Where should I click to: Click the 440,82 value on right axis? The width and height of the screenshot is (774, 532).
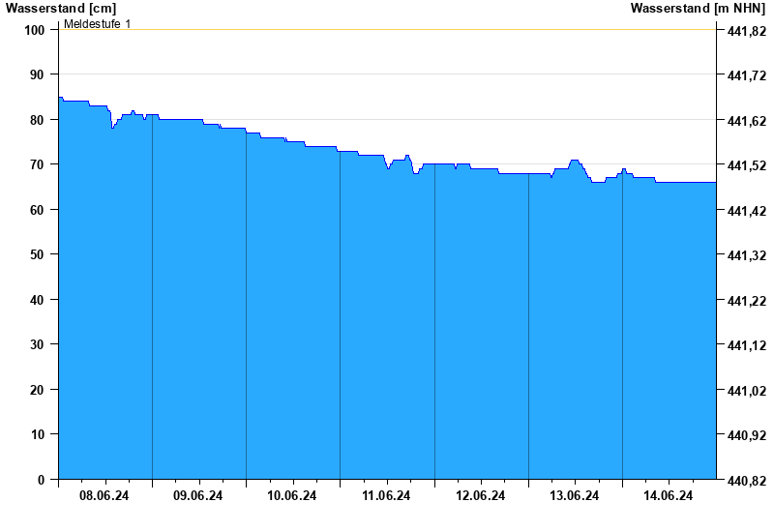click(x=747, y=480)
